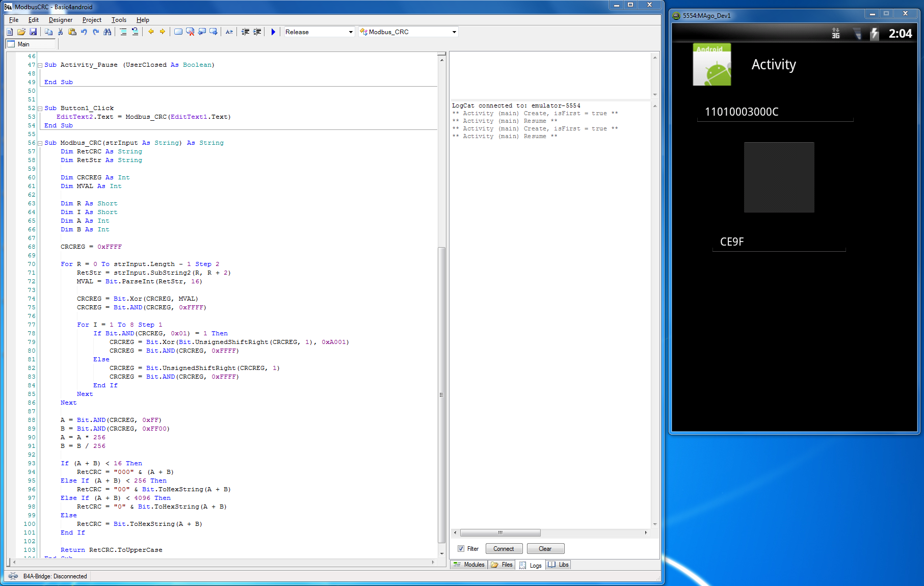Screen dimensions: 924x586
Task: Click the Connect button in Logs
Action: click(x=504, y=549)
